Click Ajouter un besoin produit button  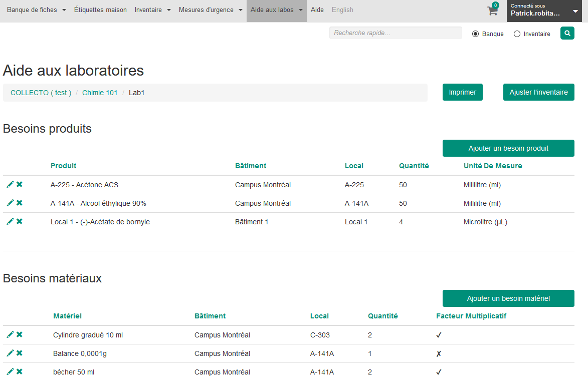click(x=508, y=148)
